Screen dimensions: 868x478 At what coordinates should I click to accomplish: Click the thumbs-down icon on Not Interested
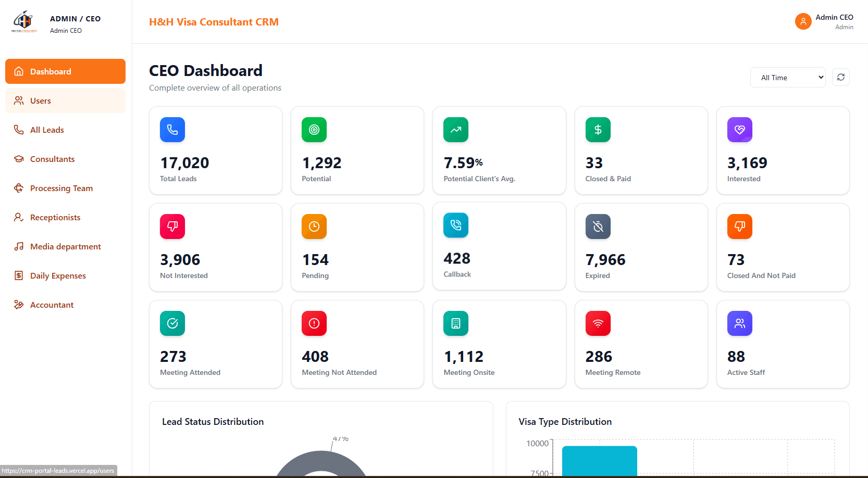coord(172,227)
